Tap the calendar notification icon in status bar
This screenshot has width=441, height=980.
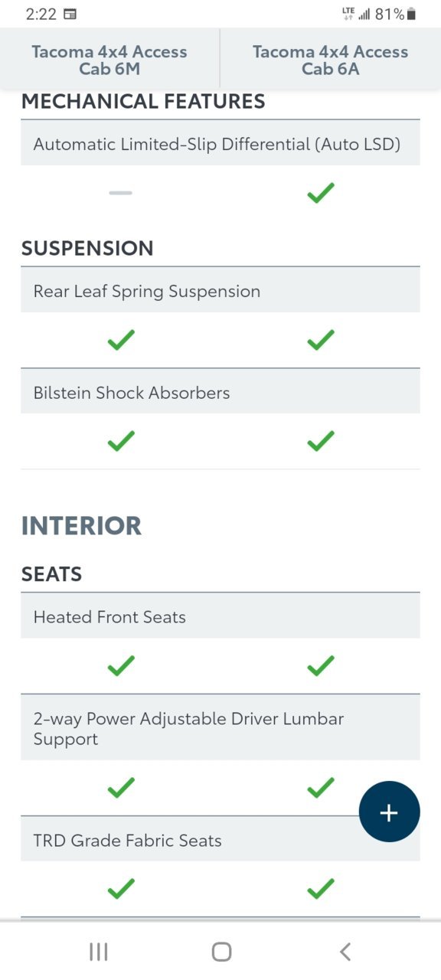point(70,14)
